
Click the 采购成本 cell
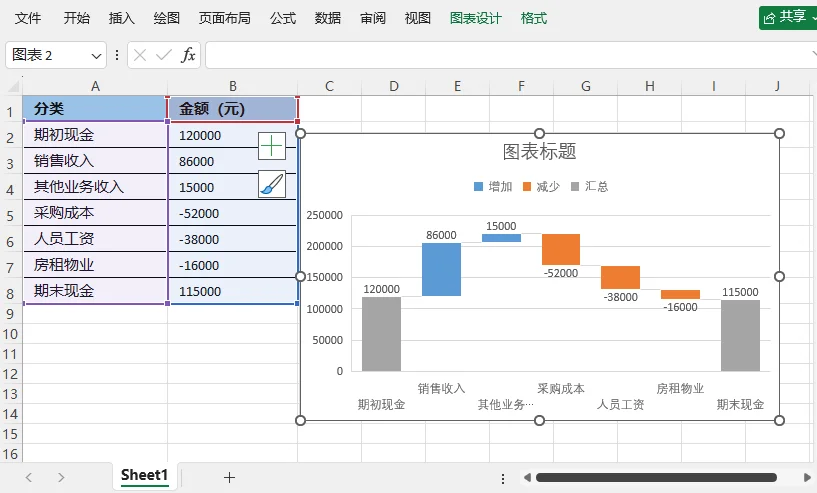tap(95, 213)
